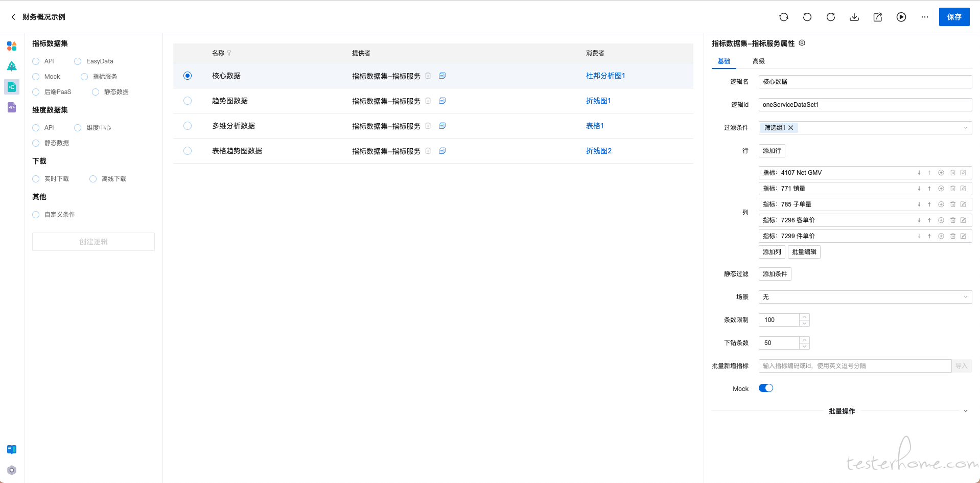Viewport: 980px width, 483px height.
Task: Click the 添加行 button
Action: [x=772, y=151]
